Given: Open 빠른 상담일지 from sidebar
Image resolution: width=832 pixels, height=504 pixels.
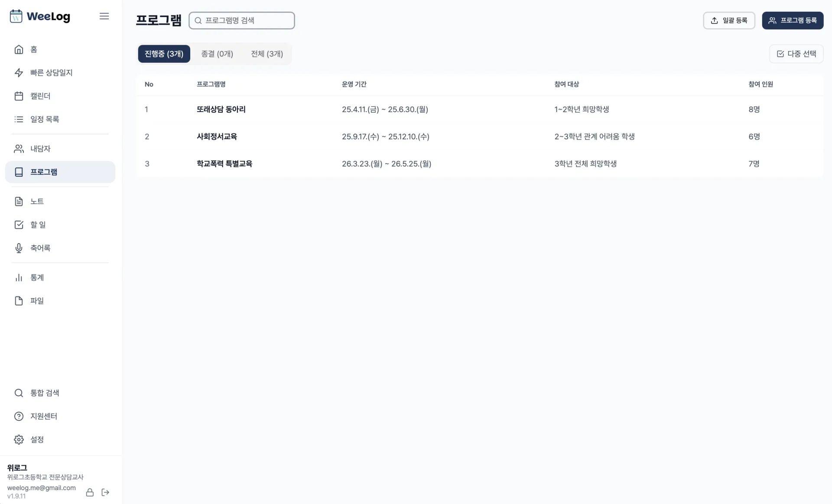Looking at the screenshot, I should click(x=60, y=73).
